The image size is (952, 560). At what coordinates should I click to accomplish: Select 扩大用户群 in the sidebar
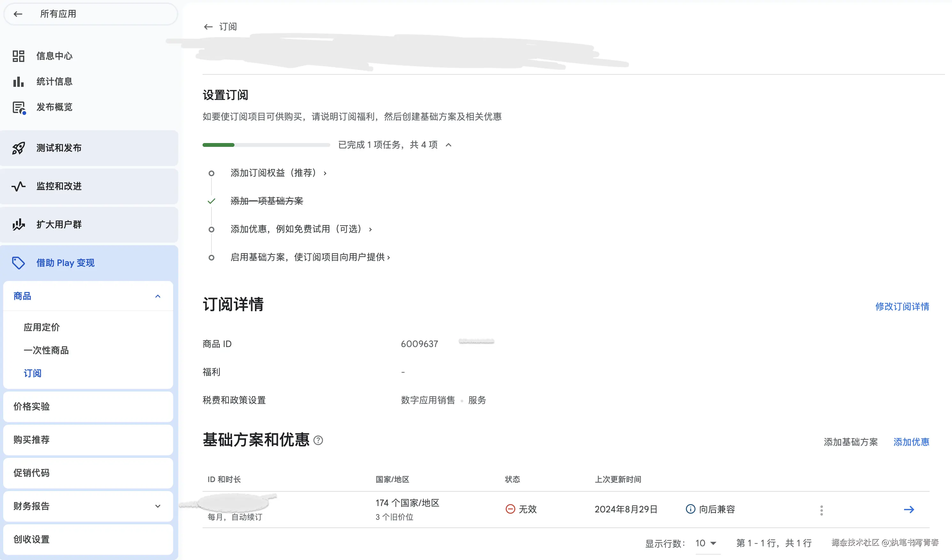[18, 225]
